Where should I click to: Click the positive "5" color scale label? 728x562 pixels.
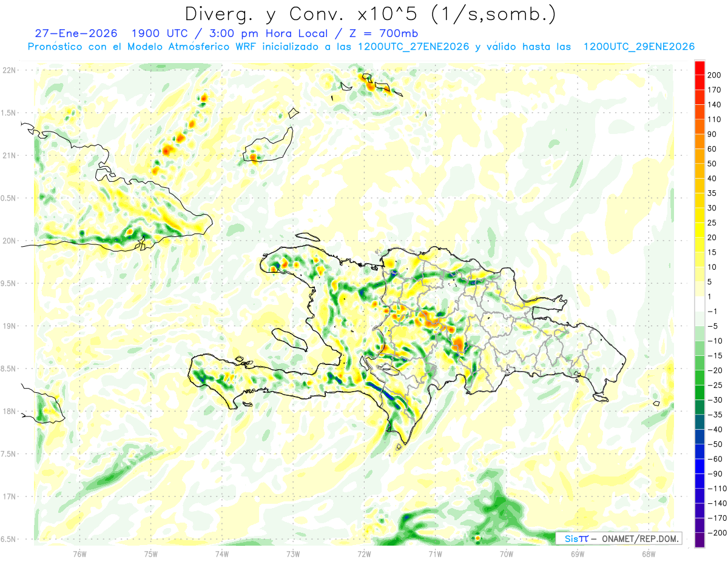tap(710, 281)
